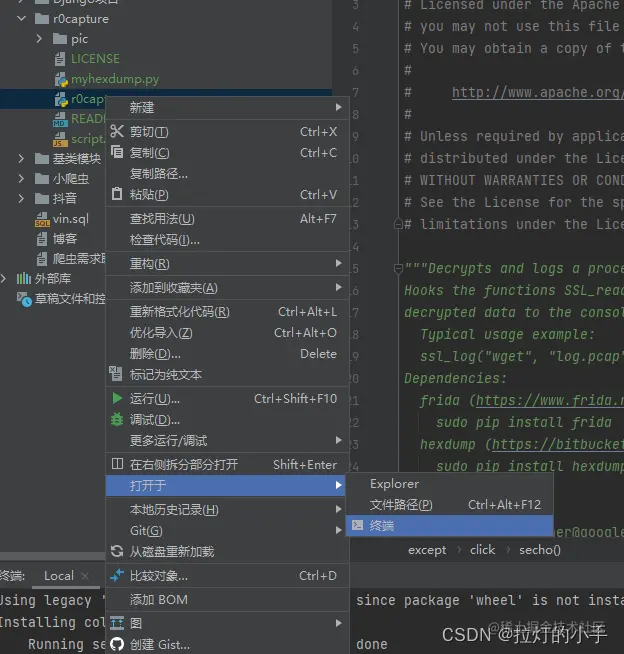Click the 'Typical usage example:' docstring text
The width and height of the screenshot is (624, 654).
tap(507, 335)
